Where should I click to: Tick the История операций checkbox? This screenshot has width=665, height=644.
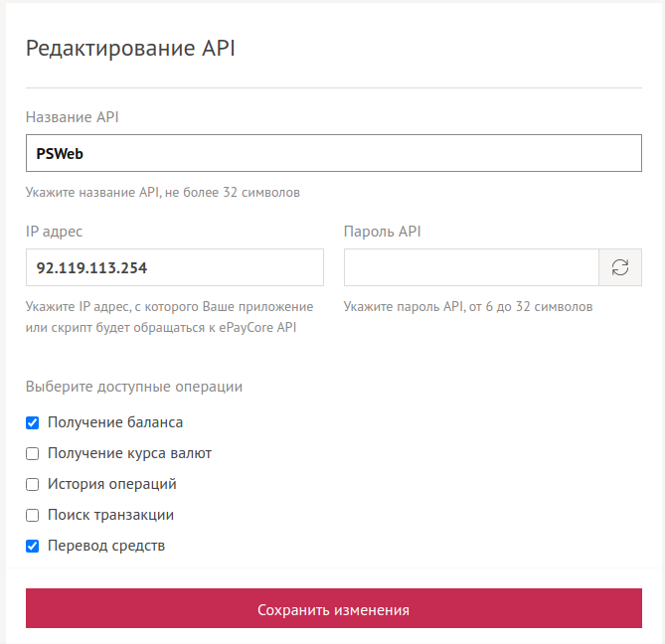[32, 484]
